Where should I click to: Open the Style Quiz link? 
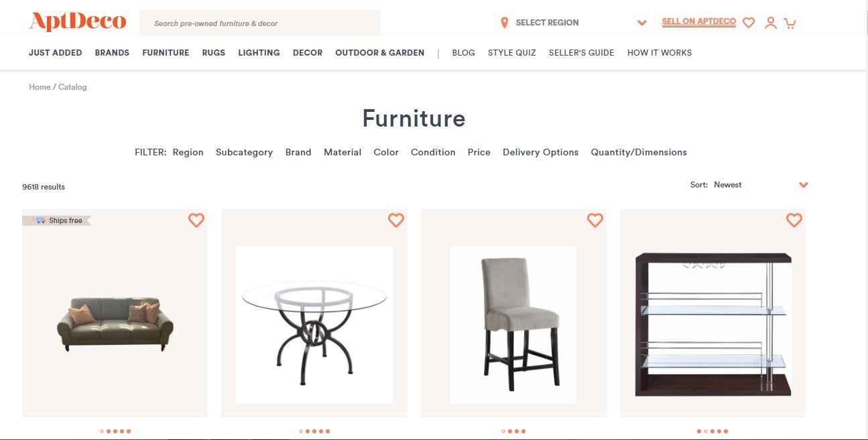[512, 52]
